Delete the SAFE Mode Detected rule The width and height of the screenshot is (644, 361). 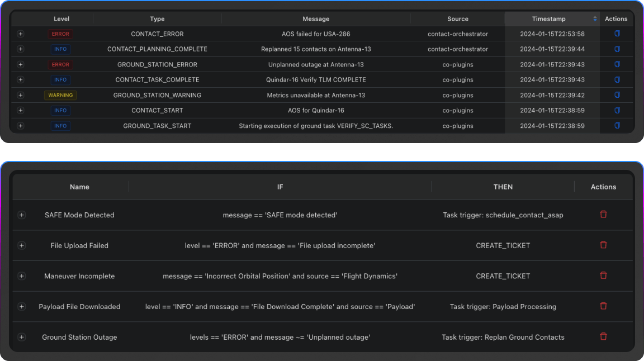603,215
